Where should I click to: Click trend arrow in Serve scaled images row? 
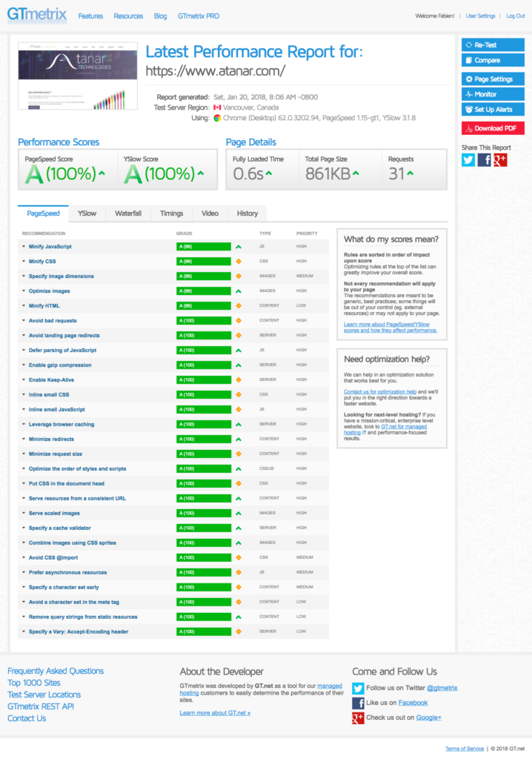[x=238, y=513]
